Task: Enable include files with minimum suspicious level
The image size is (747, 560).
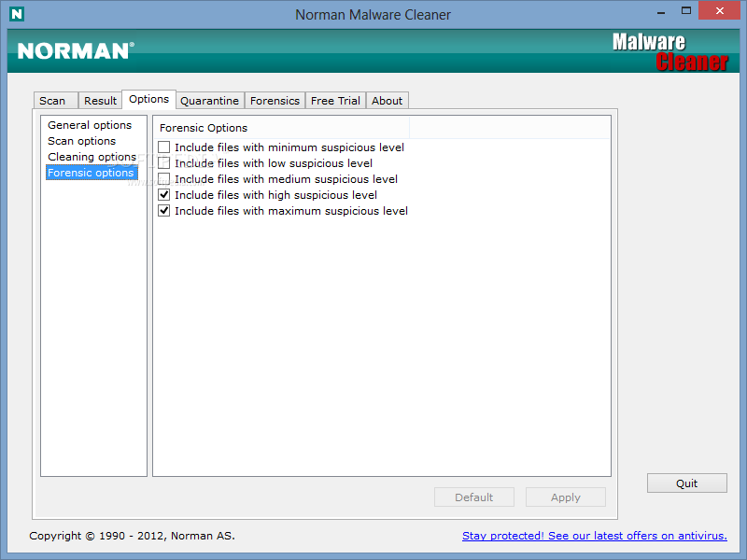Action: pos(164,147)
